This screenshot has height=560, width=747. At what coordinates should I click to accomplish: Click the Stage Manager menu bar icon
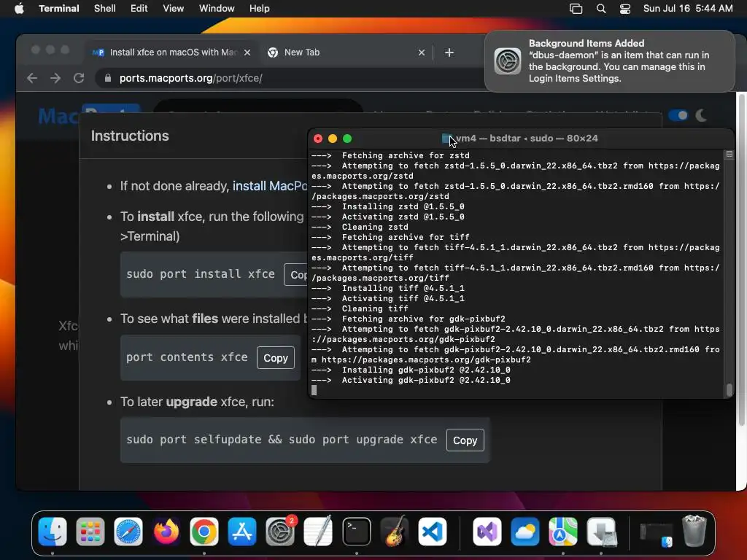(576, 9)
